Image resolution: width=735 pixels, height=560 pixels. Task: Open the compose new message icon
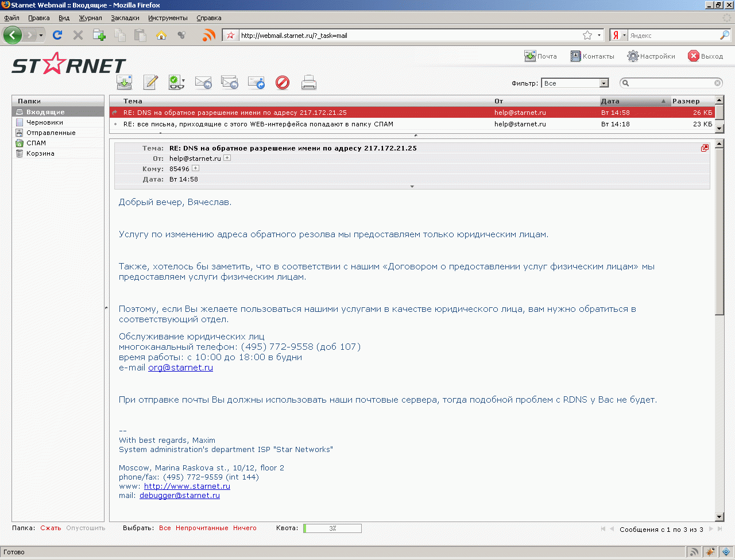click(x=150, y=83)
